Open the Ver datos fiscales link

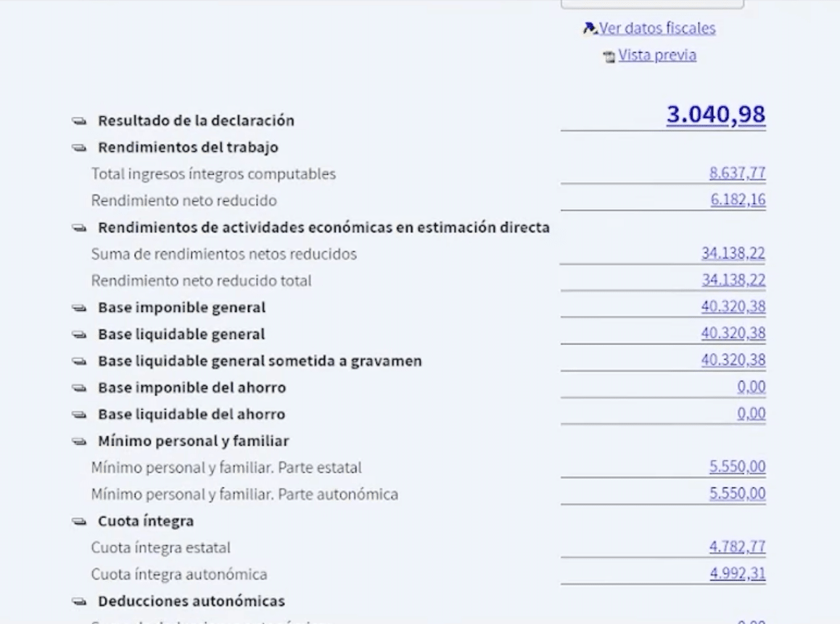pos(656,28)
